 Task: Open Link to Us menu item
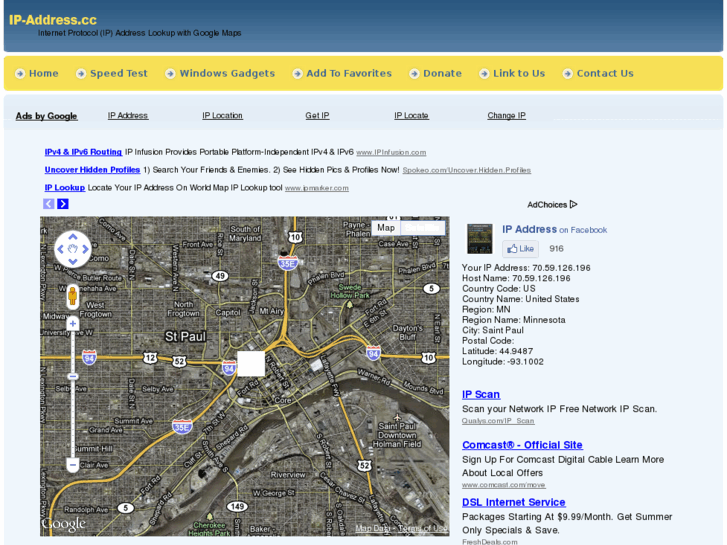[x=519, y=73]
